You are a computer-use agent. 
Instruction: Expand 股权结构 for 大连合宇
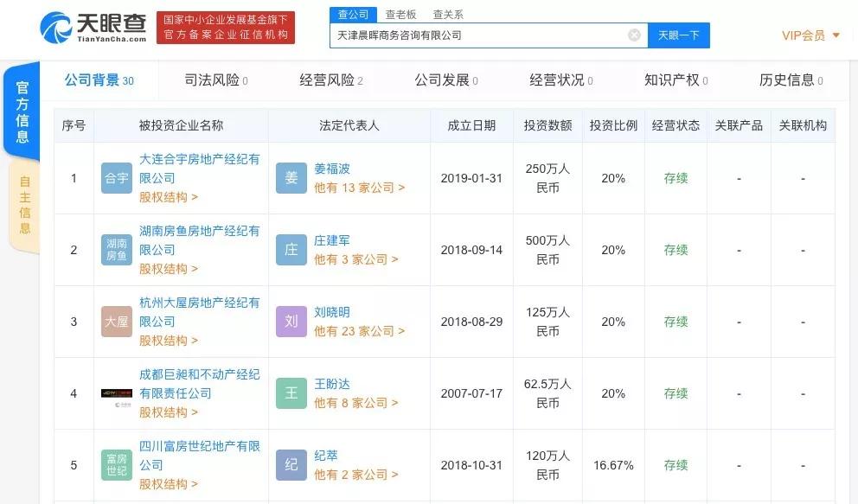[169, 197]
